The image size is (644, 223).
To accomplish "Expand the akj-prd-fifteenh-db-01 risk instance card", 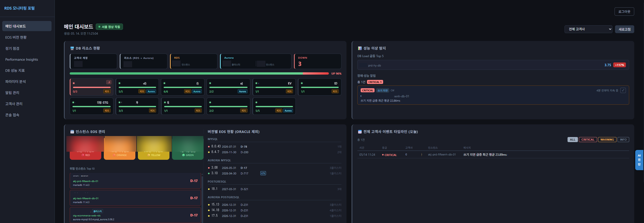I will click(x=135, y=181).
